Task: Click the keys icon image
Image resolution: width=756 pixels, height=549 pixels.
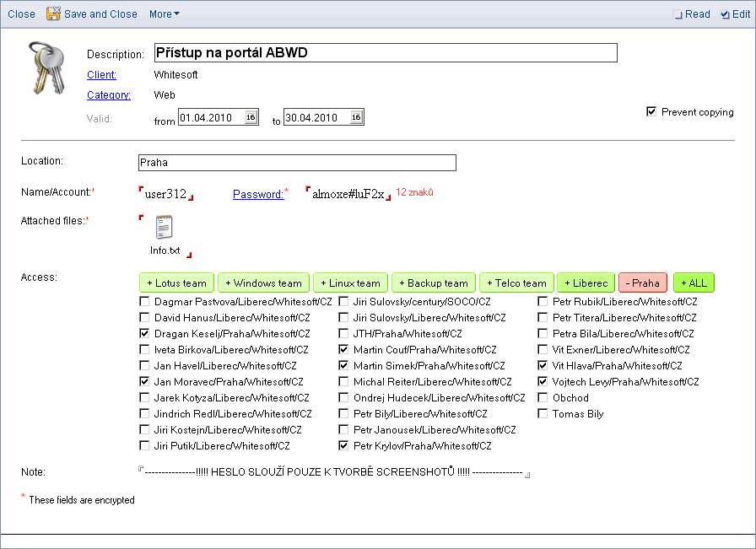Action: click(x=47, y=67)
